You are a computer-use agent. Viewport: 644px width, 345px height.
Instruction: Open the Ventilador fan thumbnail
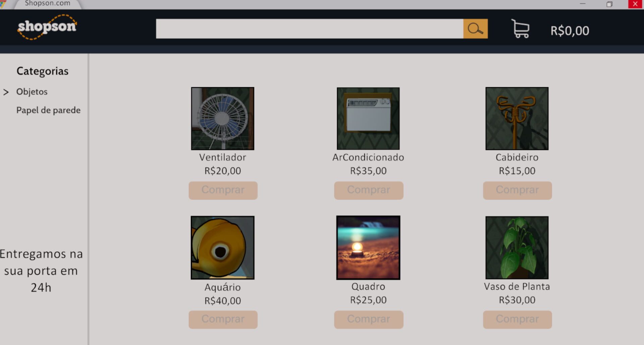(223, 118)
